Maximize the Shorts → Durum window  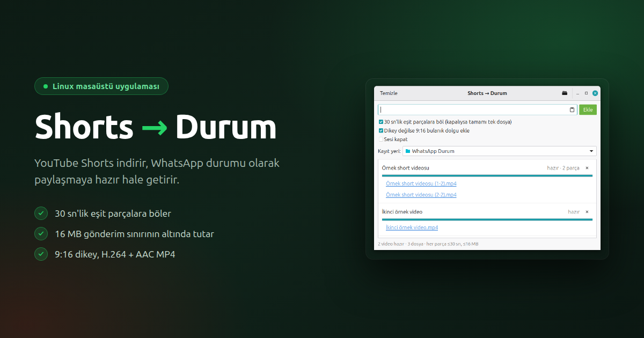(x=586, y=93)
